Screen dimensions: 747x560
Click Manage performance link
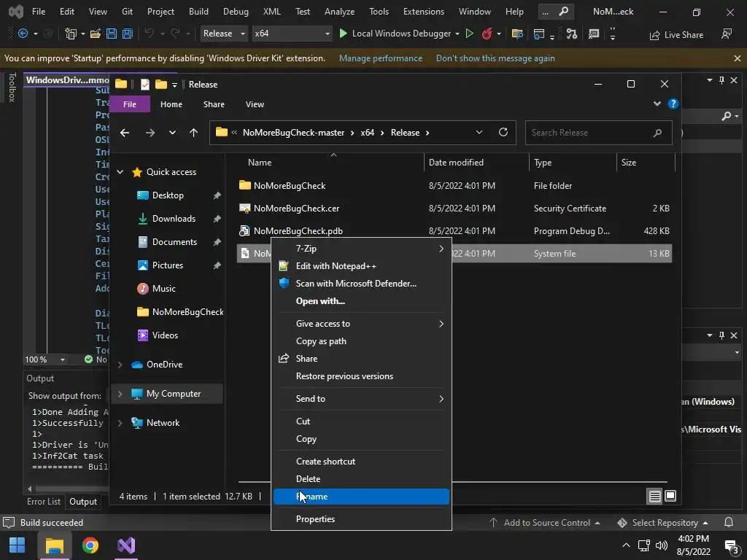(x=381, y=58)
